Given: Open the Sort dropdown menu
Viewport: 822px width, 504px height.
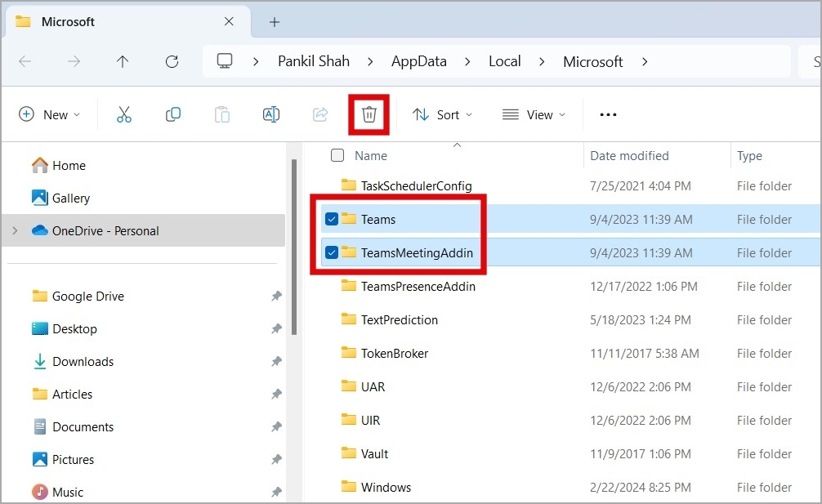Looking at the screenshot, I should pos(442,114).
